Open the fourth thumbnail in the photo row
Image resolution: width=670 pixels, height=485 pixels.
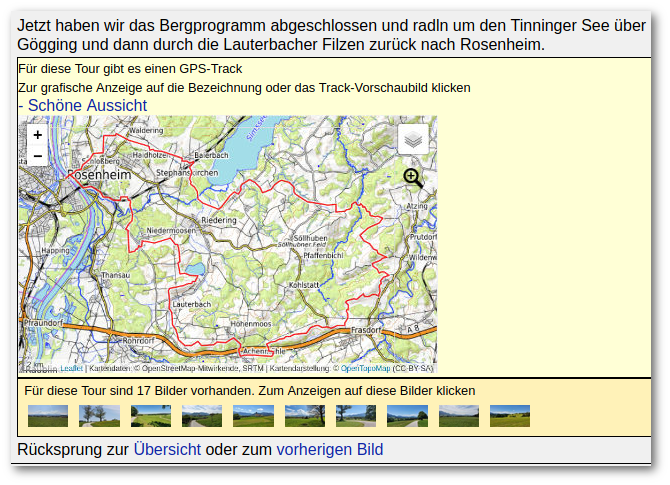pos(202,416)
